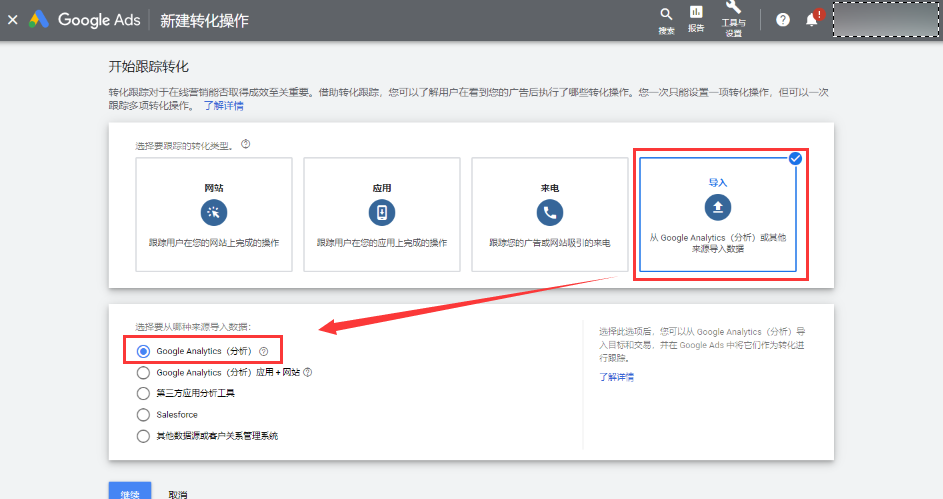943x499 pixels.
Task: Select the 来电 conversion type card
Action: click(550, 215)
